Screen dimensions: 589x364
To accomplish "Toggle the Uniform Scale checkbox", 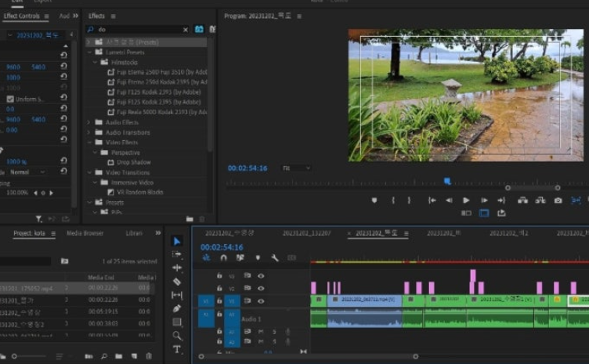I will (10, 99).
